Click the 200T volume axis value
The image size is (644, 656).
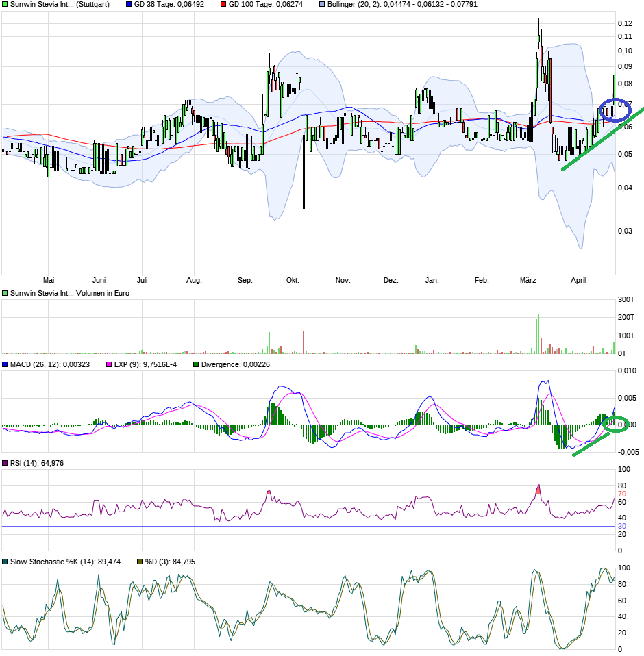coord(626,317)
